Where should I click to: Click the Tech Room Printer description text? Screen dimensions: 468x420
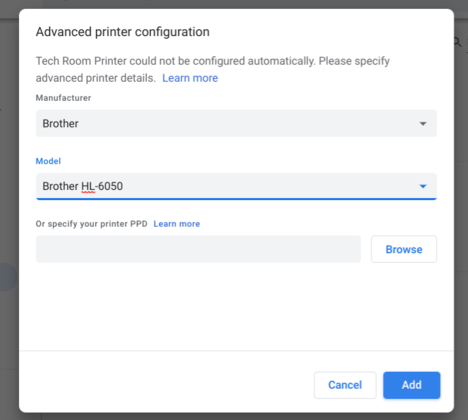(213, 69)
